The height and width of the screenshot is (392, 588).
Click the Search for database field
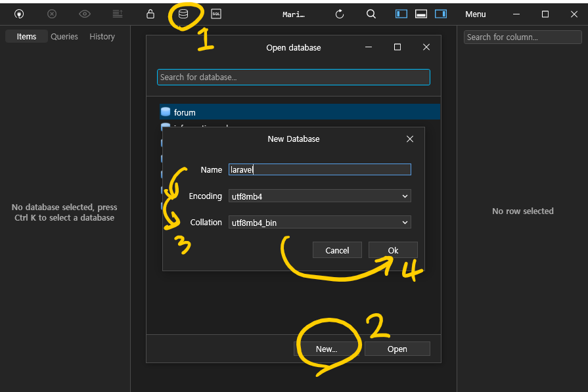294,77
